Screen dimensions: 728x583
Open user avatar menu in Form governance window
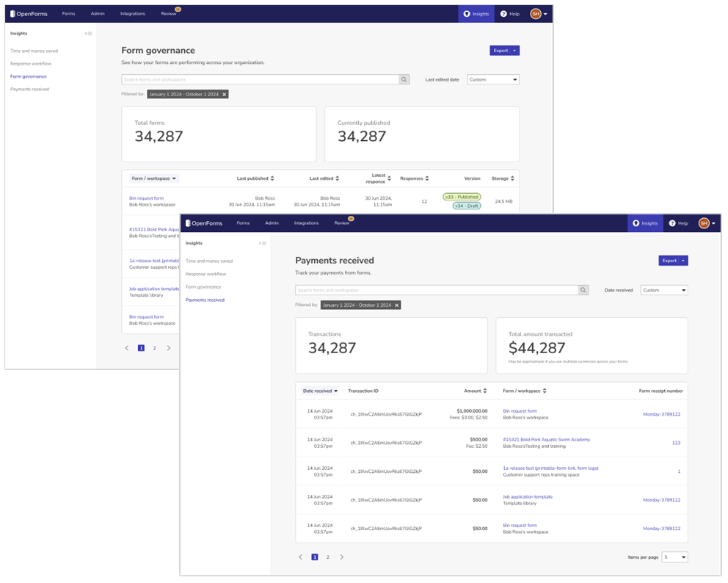[x=539, y=14]
